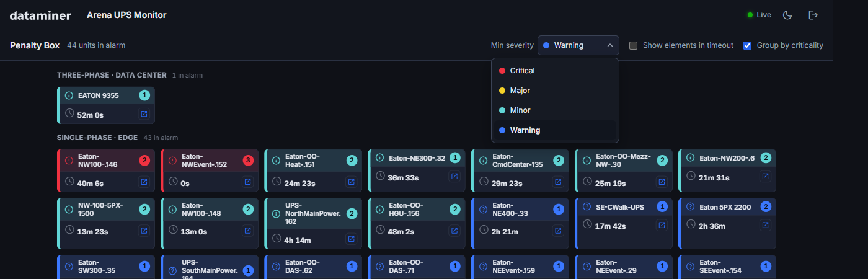Enable Show elements in timeout checkbox
This screenshot has height=279, width=868.
[633, 45]
